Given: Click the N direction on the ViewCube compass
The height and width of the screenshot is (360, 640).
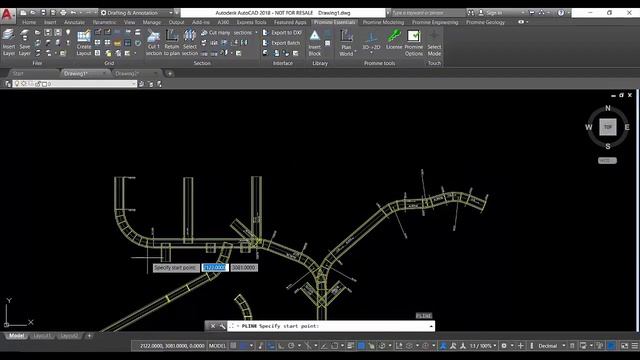Looking at the screenshot, I should [608, 108].
